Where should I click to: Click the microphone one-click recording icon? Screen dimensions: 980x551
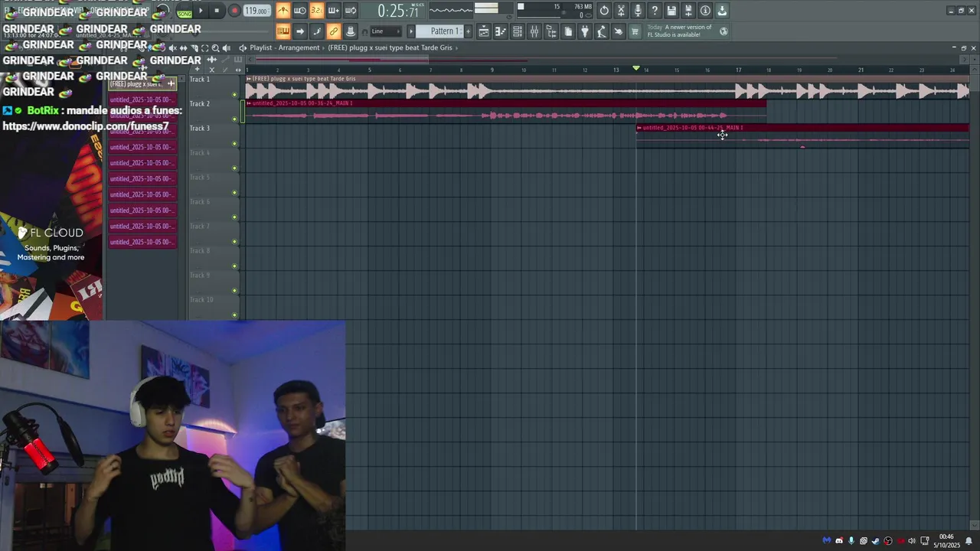pos(638,11)
